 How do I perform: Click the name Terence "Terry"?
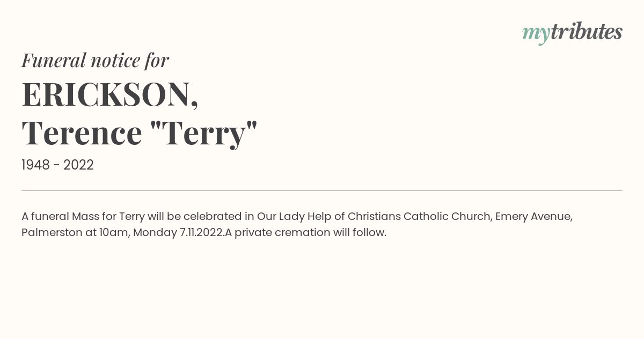[140, 134]
